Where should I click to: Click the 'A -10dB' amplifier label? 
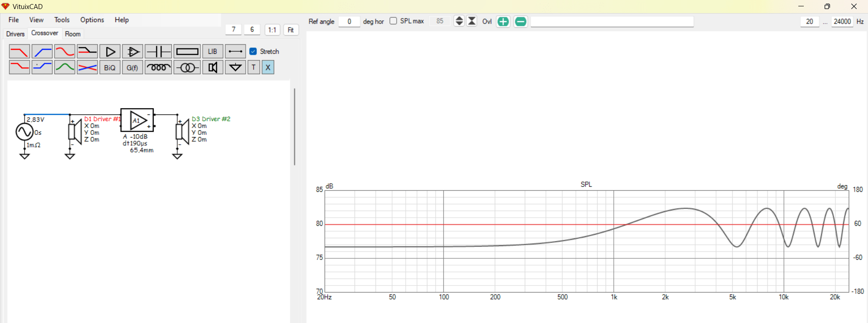[x=135, y=137]
